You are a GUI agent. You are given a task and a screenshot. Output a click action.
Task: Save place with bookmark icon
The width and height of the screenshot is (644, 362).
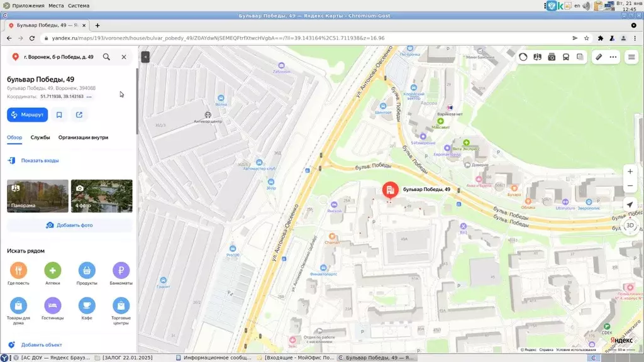pos(59,115)
